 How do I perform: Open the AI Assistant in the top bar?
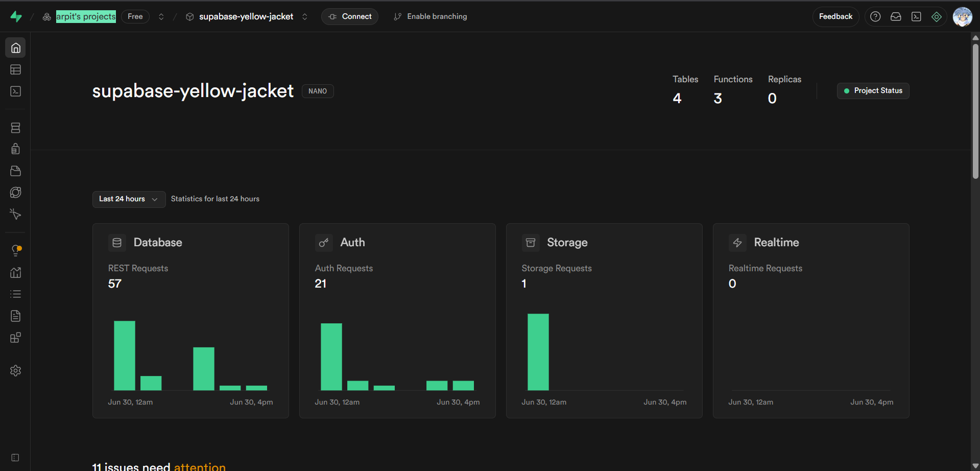(937, 17)
